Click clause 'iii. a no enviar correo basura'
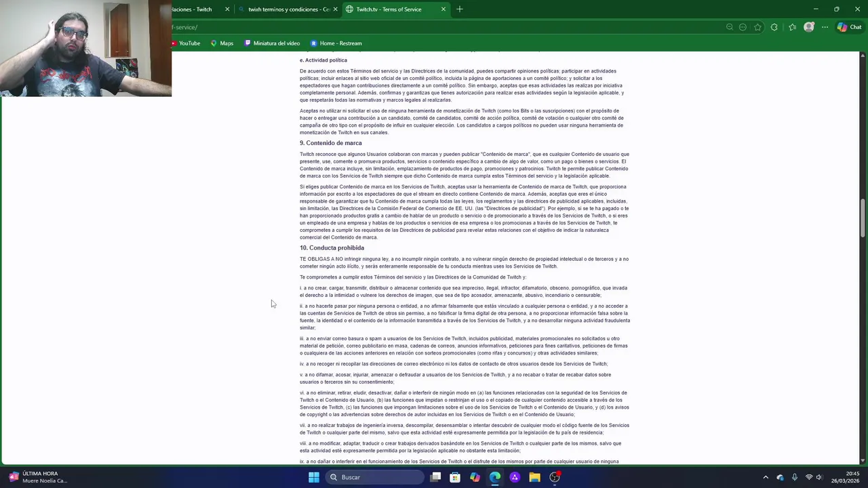The image size is (868, 488). [x=464, y=346]
